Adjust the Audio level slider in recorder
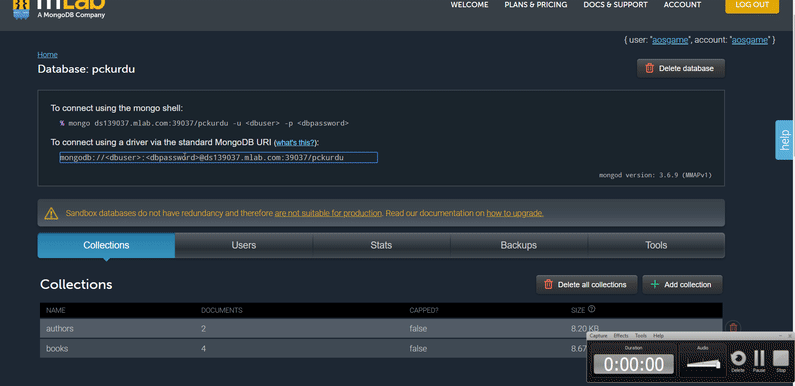This screenshot has height=386, width=795. click(x=703, y=363)
